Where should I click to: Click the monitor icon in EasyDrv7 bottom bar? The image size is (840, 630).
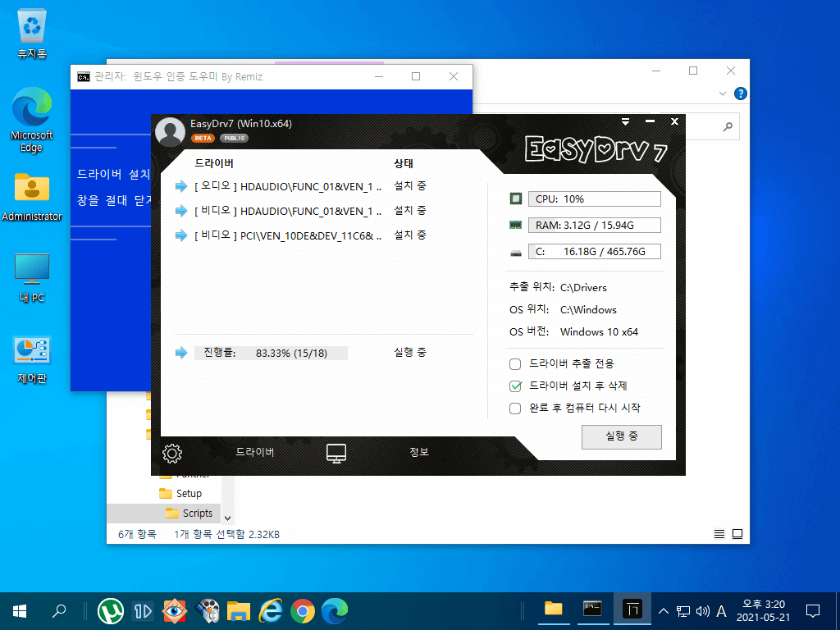coord(336,453)
